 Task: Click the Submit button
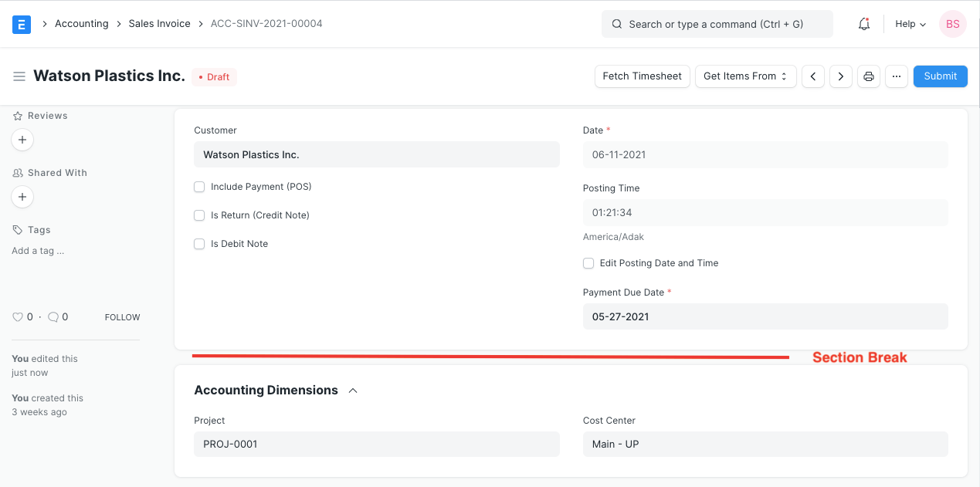pos(940,76)
